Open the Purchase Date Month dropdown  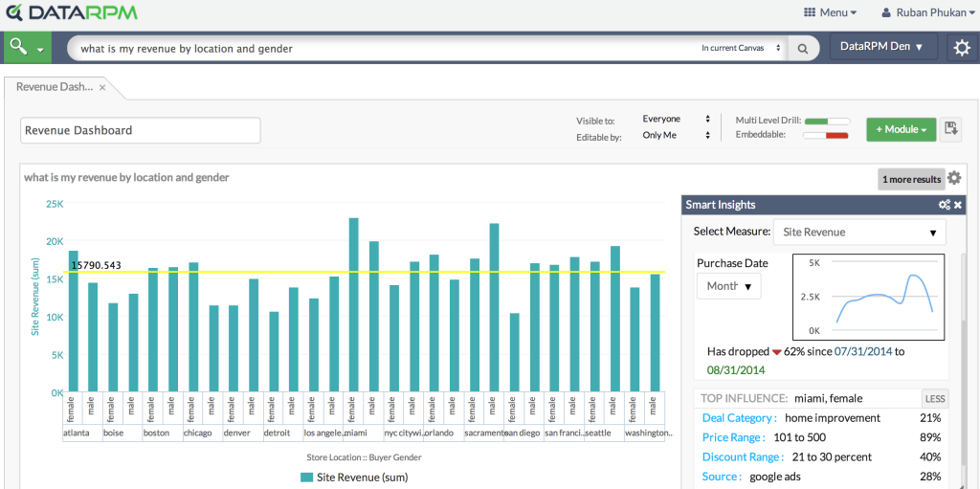[729, 285]
